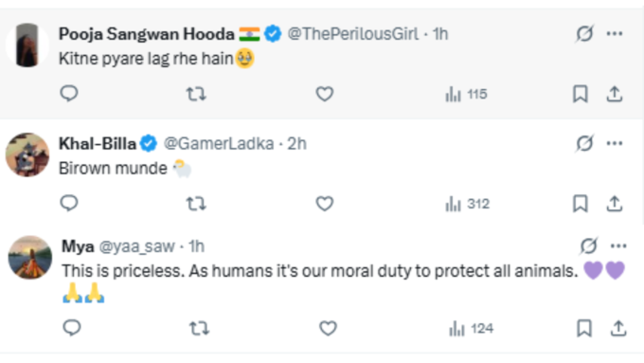This screenshot has height=363, width=644.
Task: Like the 'Birown munde' tweet
Action: pyautogui.click(x=325, y=204)
